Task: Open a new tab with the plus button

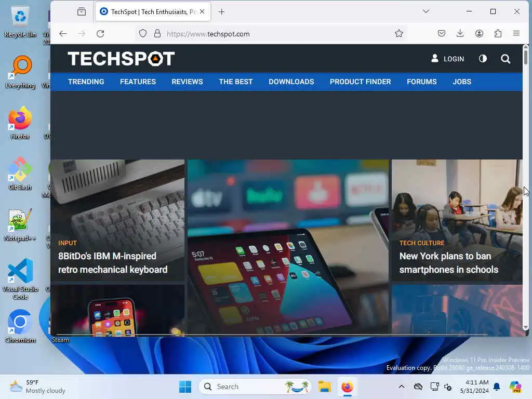Action: click(x=221, y=12)
